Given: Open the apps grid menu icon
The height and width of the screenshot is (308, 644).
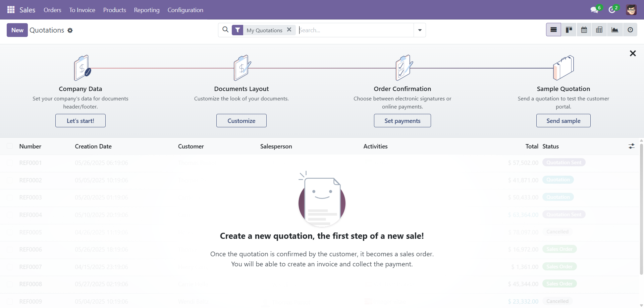Looking at the screenshot, I should [x=11, y=10].
